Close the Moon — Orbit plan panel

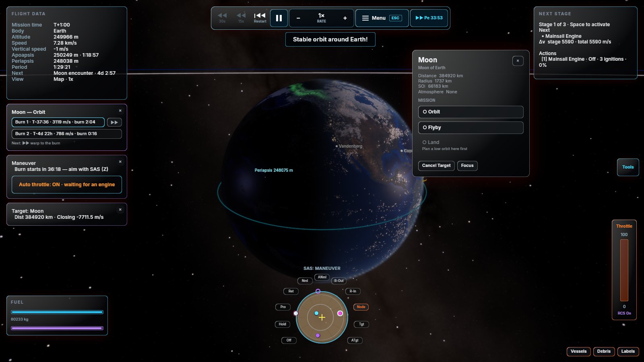tap(120, 111)
